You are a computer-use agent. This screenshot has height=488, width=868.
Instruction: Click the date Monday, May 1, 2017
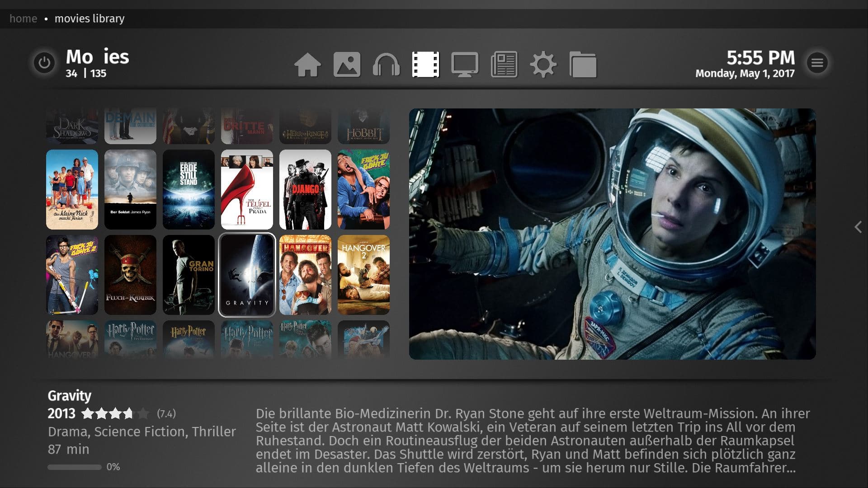(745, 74)
